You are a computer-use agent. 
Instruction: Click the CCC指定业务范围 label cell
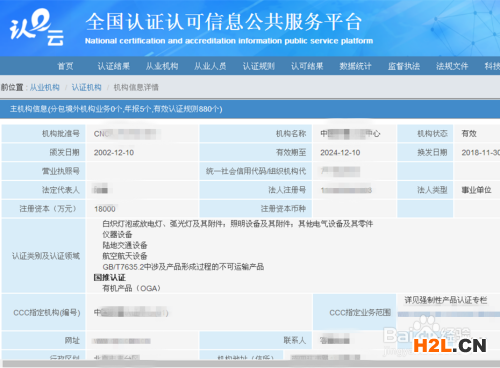(x=354, y=312)
